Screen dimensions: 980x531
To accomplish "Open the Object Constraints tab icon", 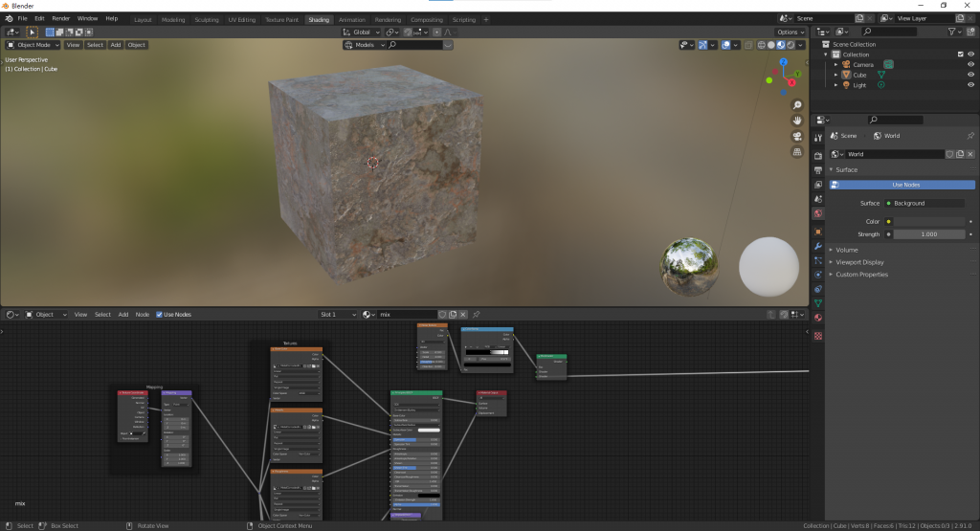I will [817, 289].
